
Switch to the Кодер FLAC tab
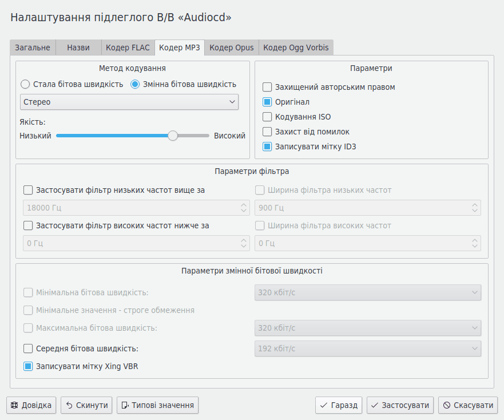click(x=128, y=47)
